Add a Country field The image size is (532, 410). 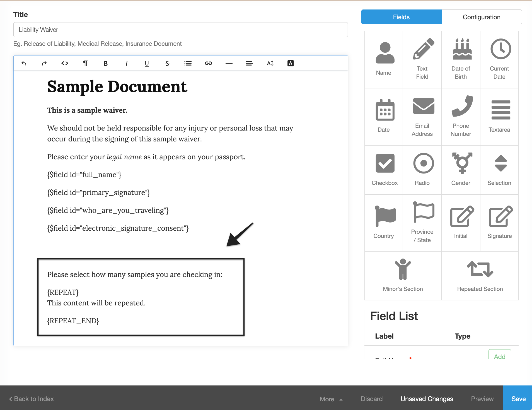(384, 223)
